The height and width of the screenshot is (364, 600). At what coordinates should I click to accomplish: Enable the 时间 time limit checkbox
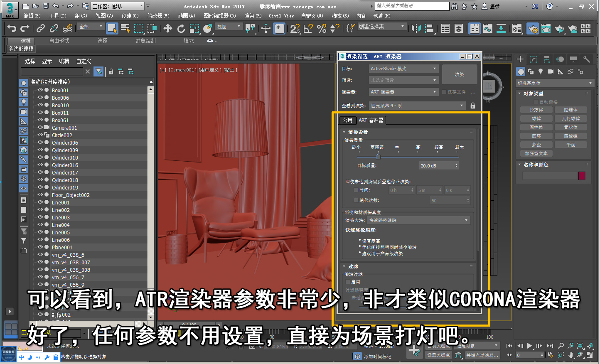(x=356, y=190)
